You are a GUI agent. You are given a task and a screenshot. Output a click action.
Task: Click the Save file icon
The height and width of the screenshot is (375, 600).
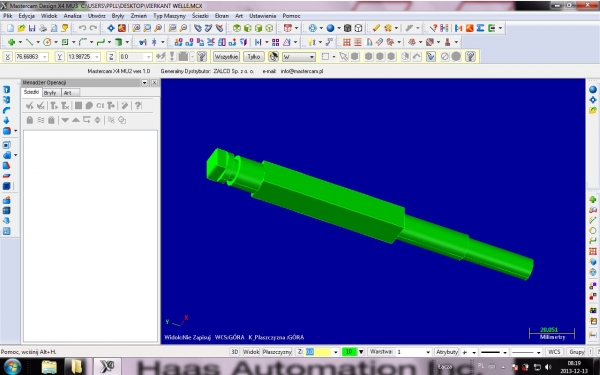pos(32,28)
